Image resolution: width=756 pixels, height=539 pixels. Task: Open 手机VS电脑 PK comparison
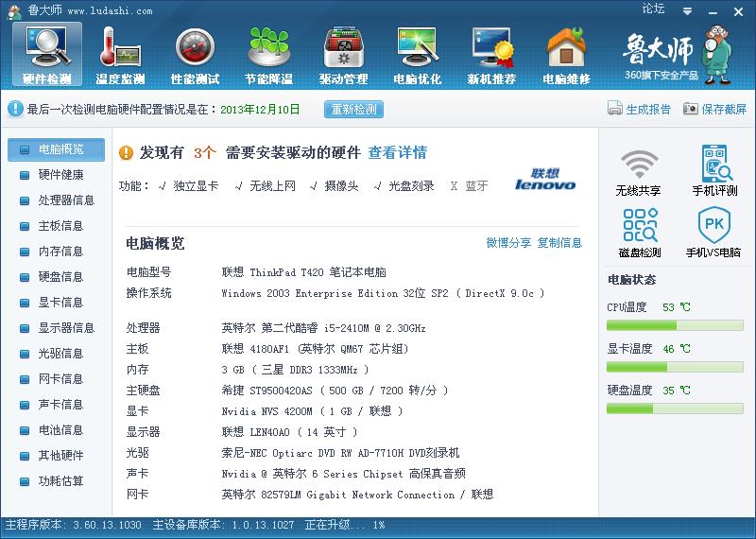[713, 233]
